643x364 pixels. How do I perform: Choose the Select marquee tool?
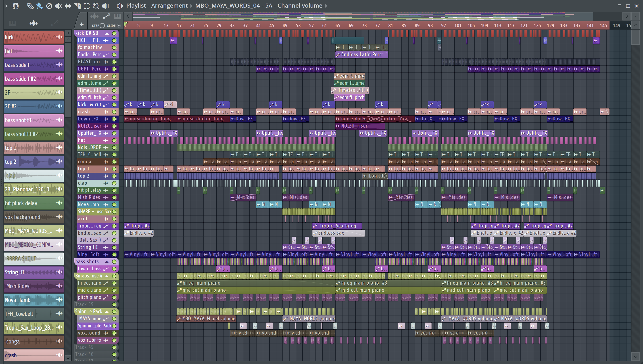[x=87, y=6]
